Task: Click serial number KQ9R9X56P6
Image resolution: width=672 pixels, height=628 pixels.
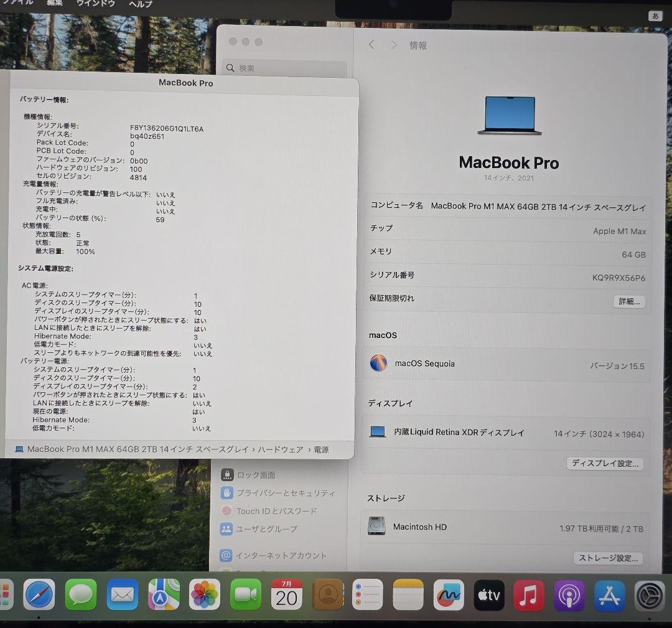Action: [x=618, y=278]
